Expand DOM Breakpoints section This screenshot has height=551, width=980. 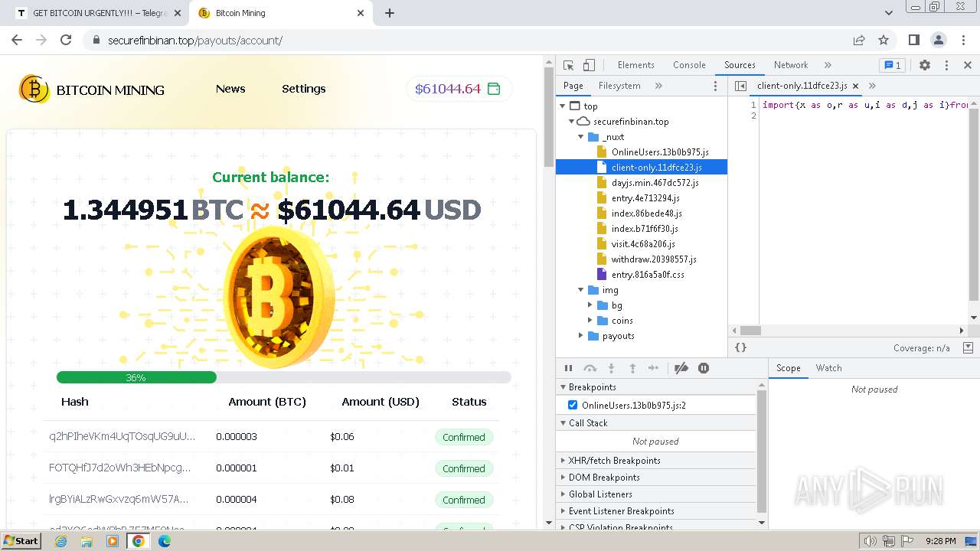pyautogui.click(x=563, y=478)
